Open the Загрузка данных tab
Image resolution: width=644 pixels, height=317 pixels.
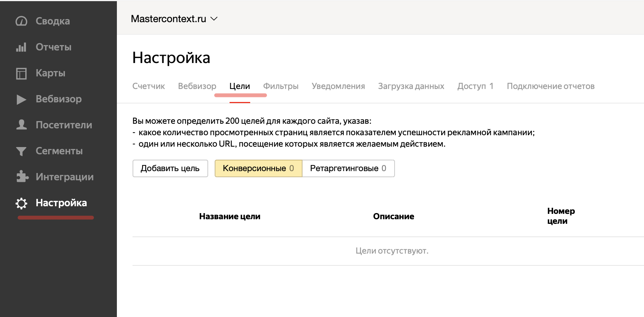coord(411,86)
